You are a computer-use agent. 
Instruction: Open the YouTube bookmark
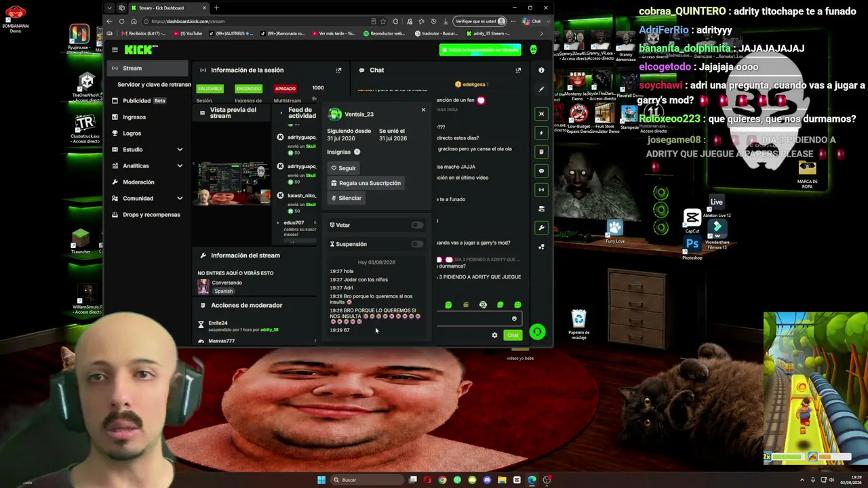click(x=189, y=33)
